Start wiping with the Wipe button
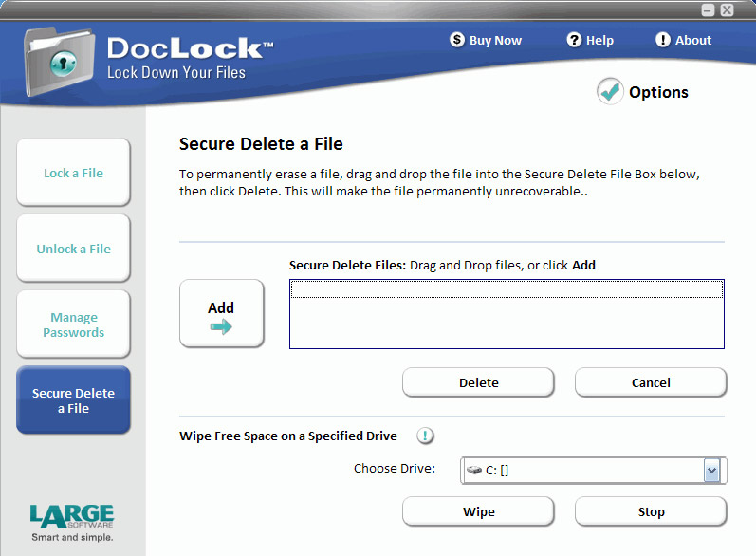756x556 pixels. pos(478,511)
